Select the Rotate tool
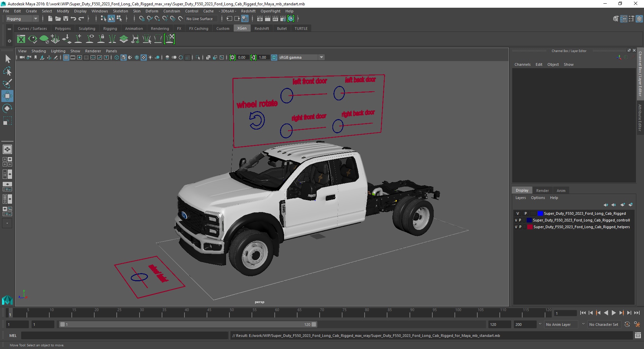 click(7, 108)
